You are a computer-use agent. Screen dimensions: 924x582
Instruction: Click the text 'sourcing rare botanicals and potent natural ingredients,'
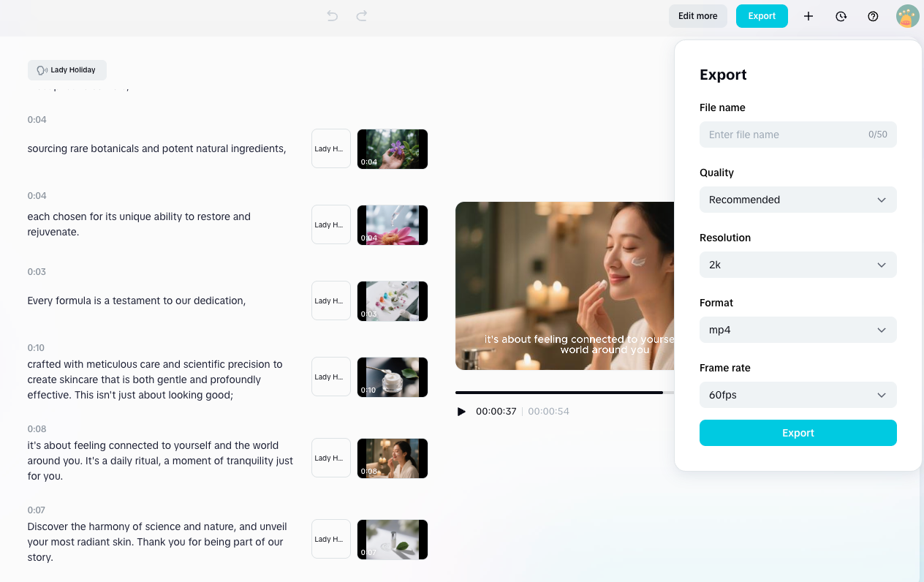[156, 148]
